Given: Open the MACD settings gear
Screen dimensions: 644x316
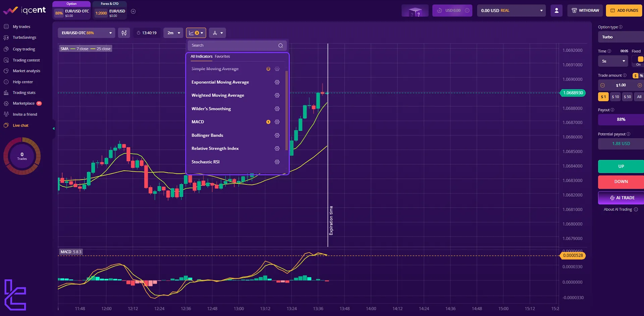Looking at the screenshot, I should [277, 122].
